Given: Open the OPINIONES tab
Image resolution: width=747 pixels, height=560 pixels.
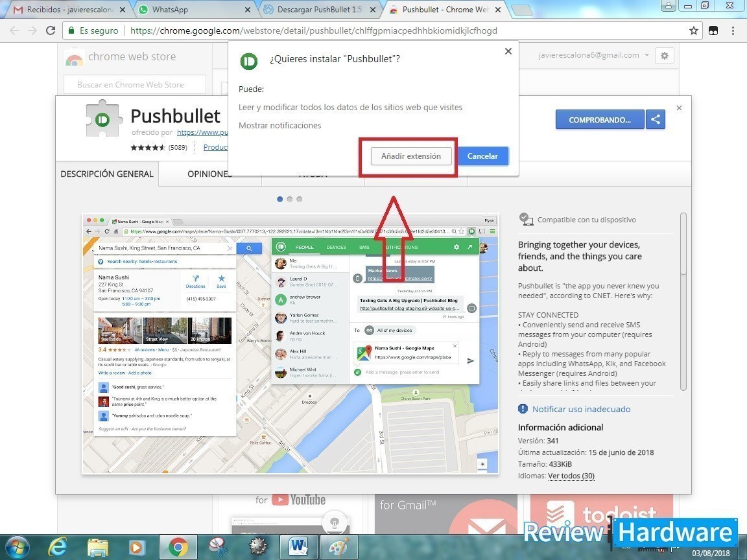Looking at the screenshot, I should click(x=209, y=174).
